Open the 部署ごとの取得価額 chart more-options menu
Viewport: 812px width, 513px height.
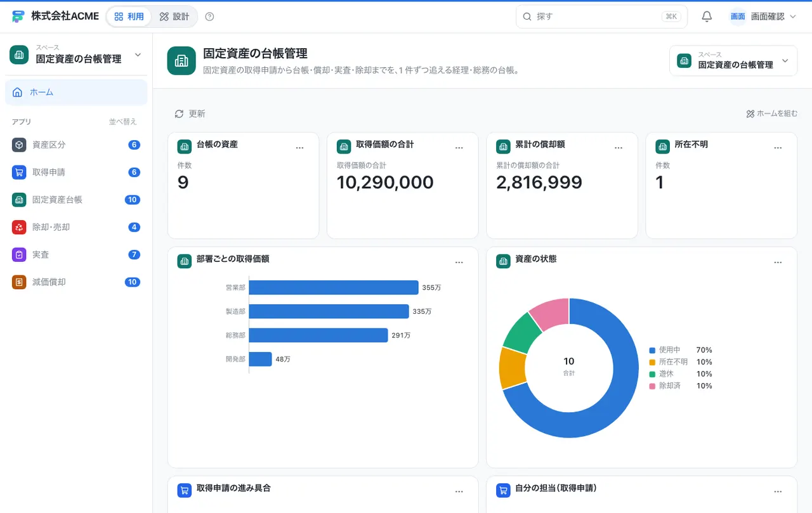click(x=459, y=263)
